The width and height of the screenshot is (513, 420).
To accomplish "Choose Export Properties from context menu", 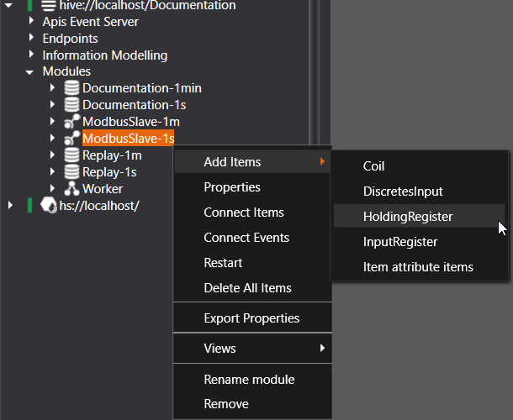I will pos(251,318).
